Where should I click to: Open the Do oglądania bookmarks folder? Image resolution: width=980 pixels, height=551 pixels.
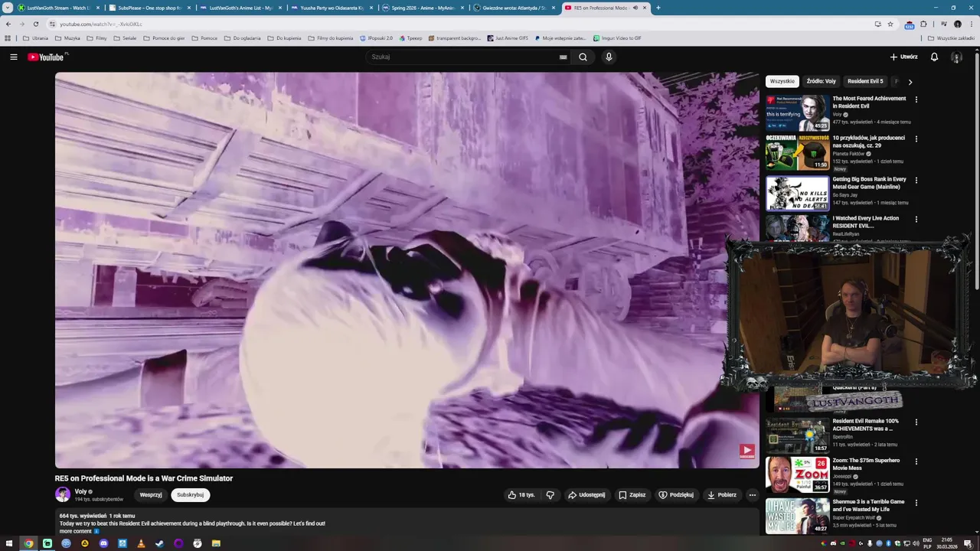(242, 37)
